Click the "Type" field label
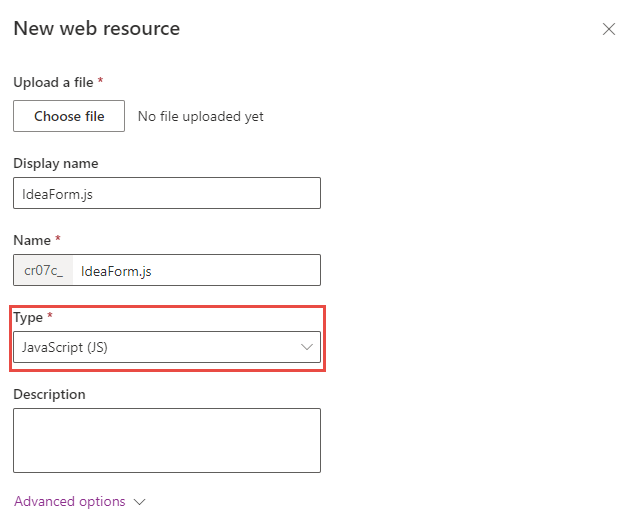Image resolution: width=628 pixels, height=515 pixels. [x=28, y=317]
